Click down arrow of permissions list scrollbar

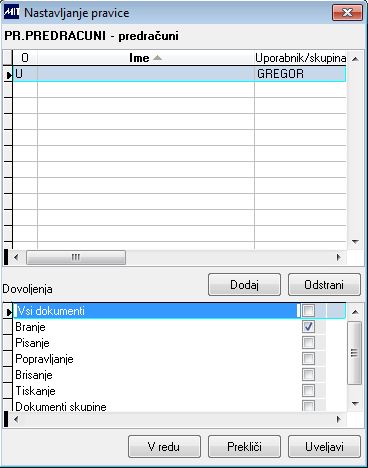point(355,404)
